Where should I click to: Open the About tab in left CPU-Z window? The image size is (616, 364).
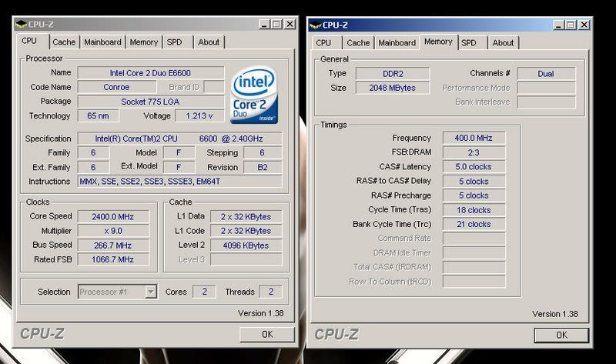209,42
